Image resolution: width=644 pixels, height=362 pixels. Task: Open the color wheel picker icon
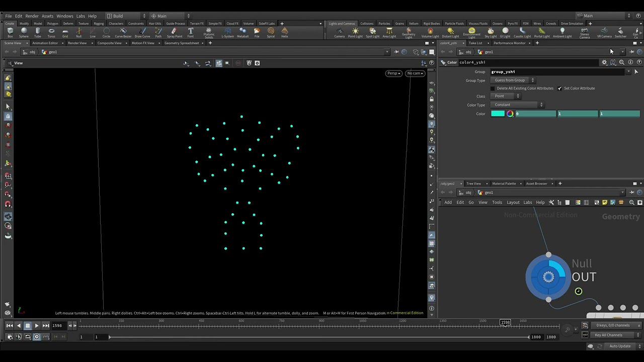[x=510, y=114]
